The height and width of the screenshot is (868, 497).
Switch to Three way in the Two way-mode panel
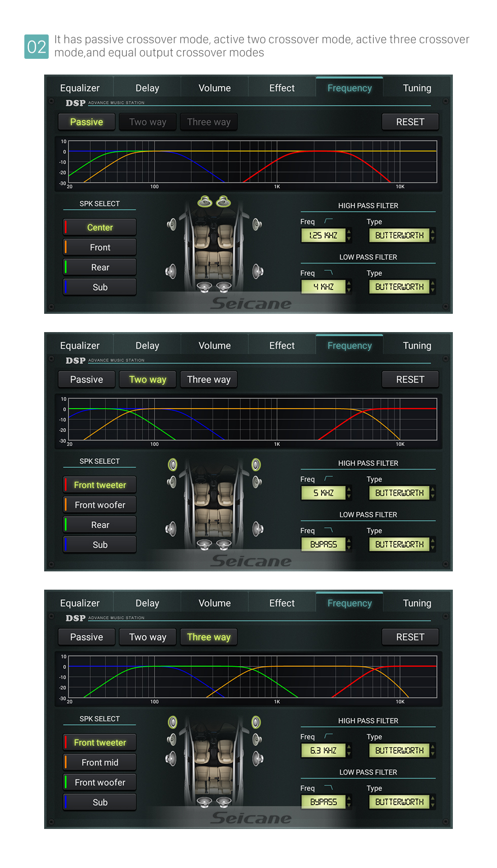tap(209, 380)
